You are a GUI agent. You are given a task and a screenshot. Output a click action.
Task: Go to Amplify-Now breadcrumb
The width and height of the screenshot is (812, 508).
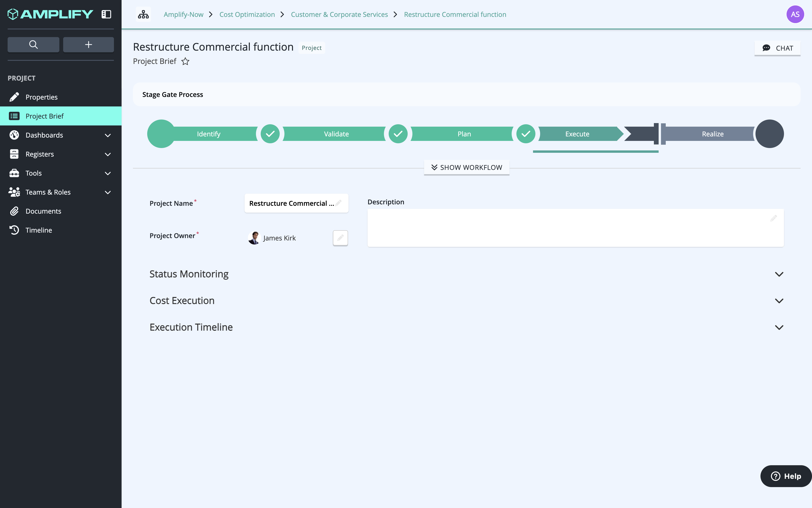[x=184, y=14]
